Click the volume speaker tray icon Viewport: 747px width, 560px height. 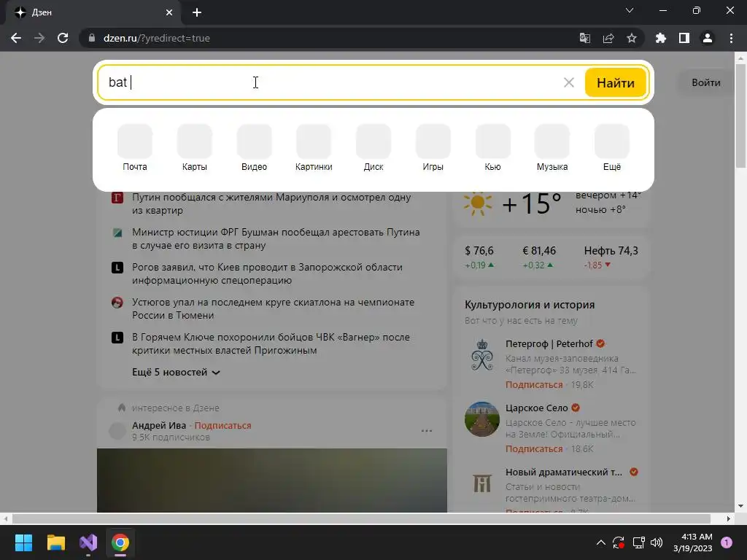tap(657, 542)
